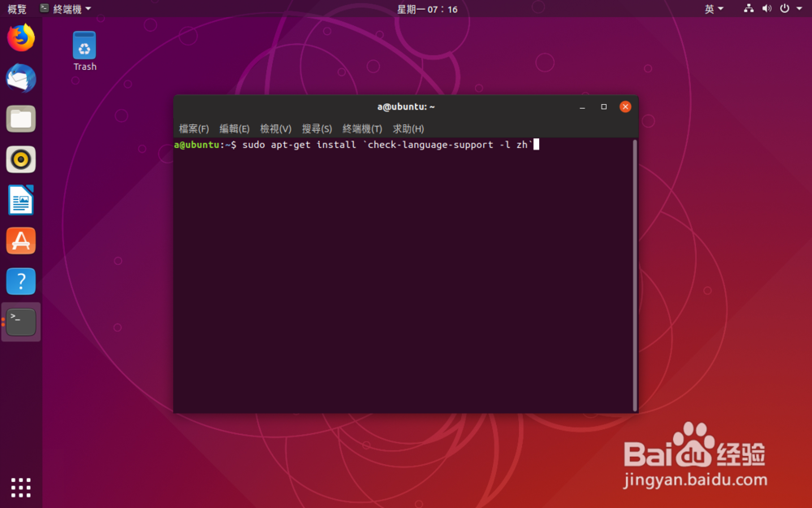Open LibreOffice Writer from the dock
Viewport: 812px width, 508px height.
click(x=21, y=200)
